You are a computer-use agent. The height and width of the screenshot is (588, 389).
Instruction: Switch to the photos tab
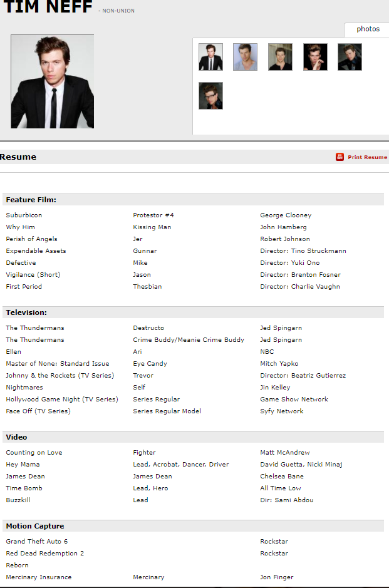[x=368, y=29]
